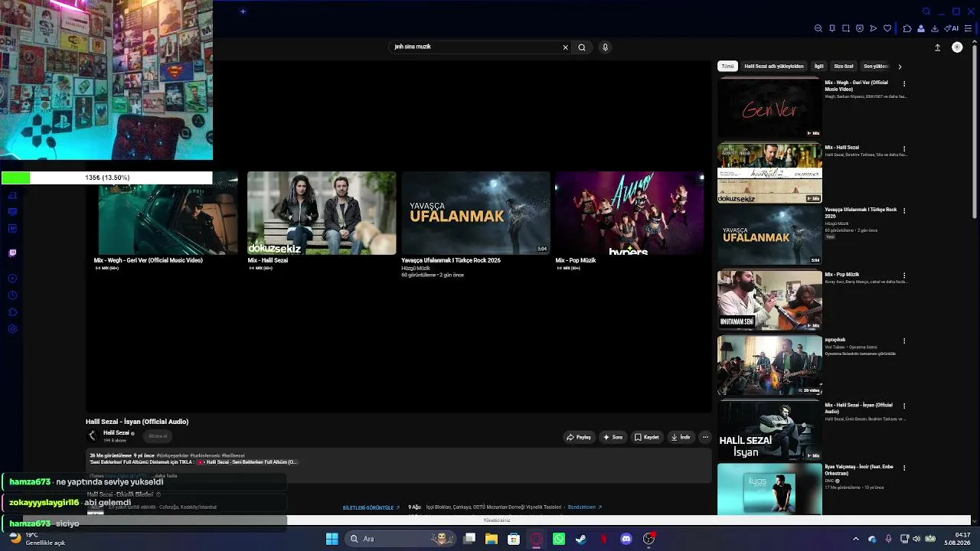This screenshot has width=980, height=551.
Task: Open options menu for sidebar 'Mix - Halil Sezai'
Action: coord(904,148)
